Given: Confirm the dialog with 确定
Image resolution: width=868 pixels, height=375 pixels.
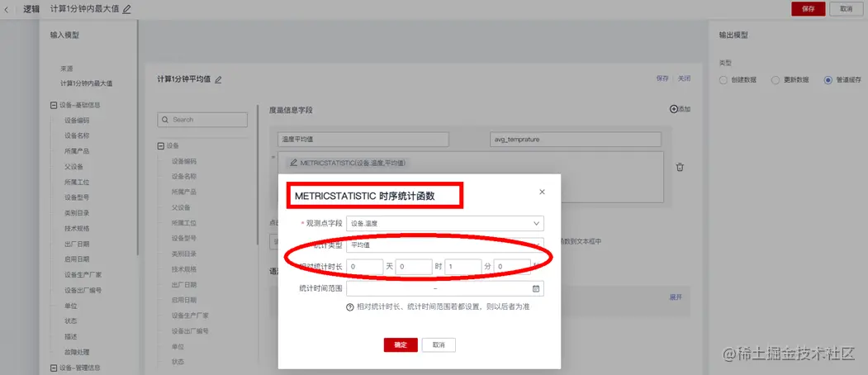Looking at the screenshot, I should pos(401,344).
